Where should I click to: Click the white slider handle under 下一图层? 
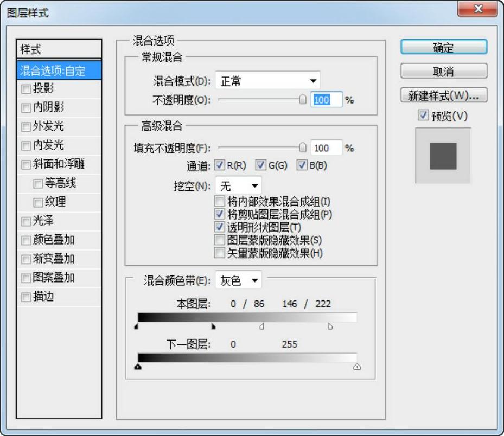point(356,367)
